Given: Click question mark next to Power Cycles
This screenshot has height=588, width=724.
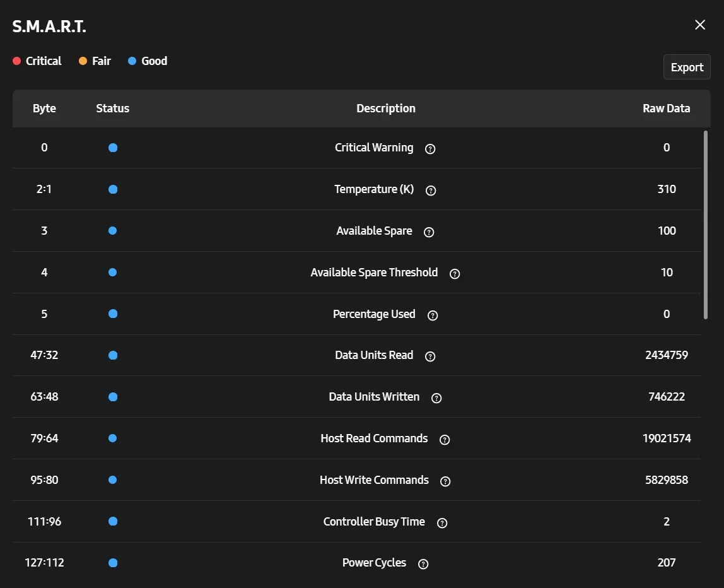Looking at the screenshot, I should click(x=423, y=563).
